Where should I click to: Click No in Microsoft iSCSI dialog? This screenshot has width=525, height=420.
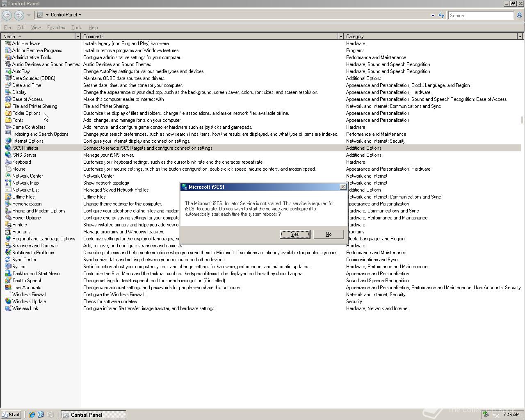point(329,234)
